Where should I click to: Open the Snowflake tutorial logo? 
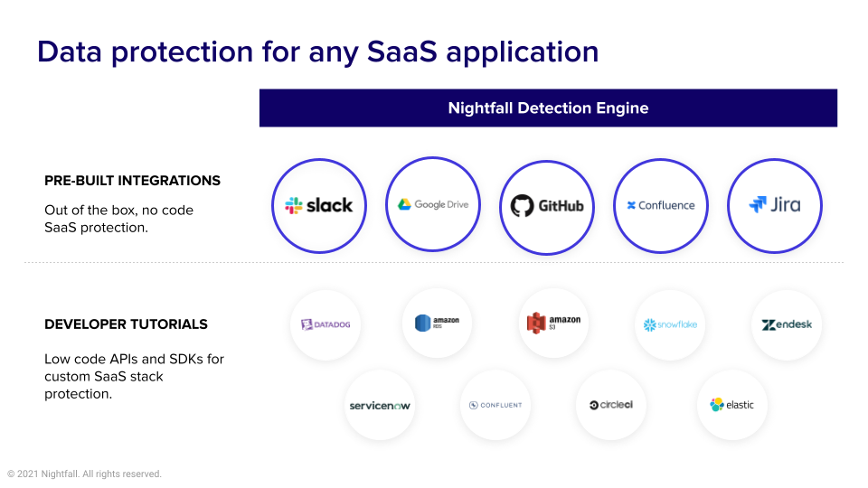point(670,324)
